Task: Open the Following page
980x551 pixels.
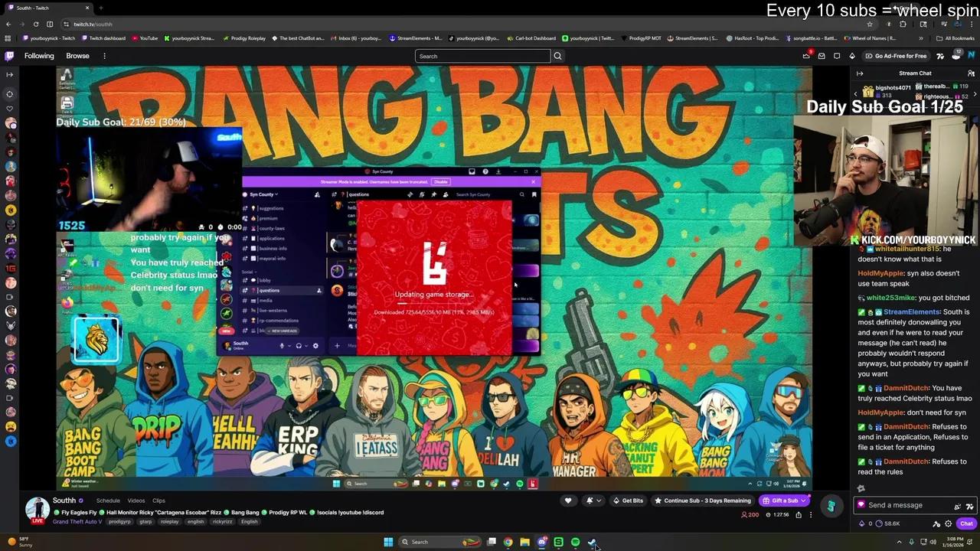Action: click(39, 55)
